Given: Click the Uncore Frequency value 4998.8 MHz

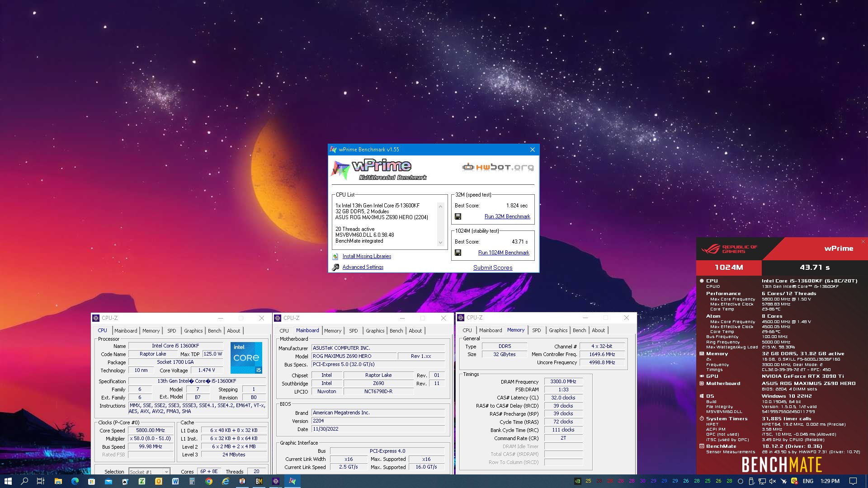Looking at the screenshot, I should click(602, 362).
